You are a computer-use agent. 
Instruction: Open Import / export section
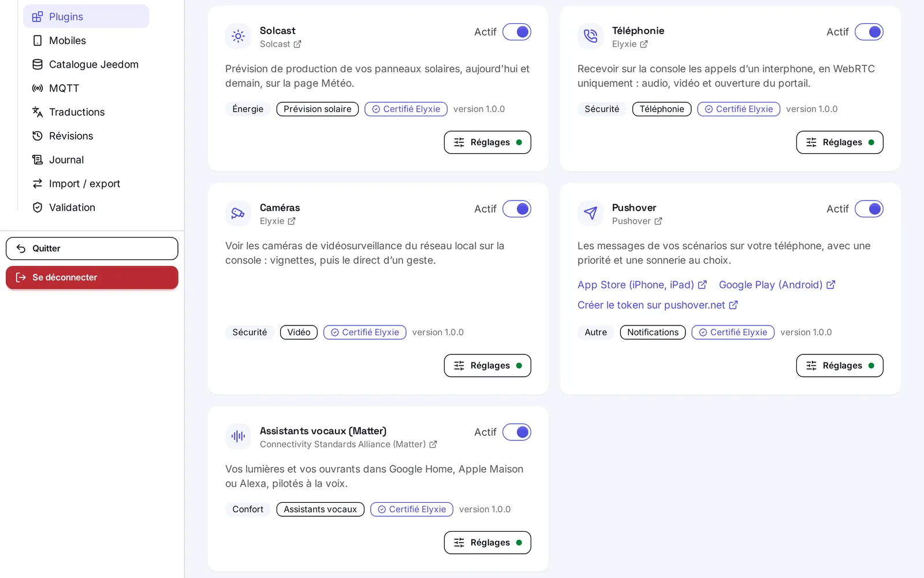tap(86, 184)
